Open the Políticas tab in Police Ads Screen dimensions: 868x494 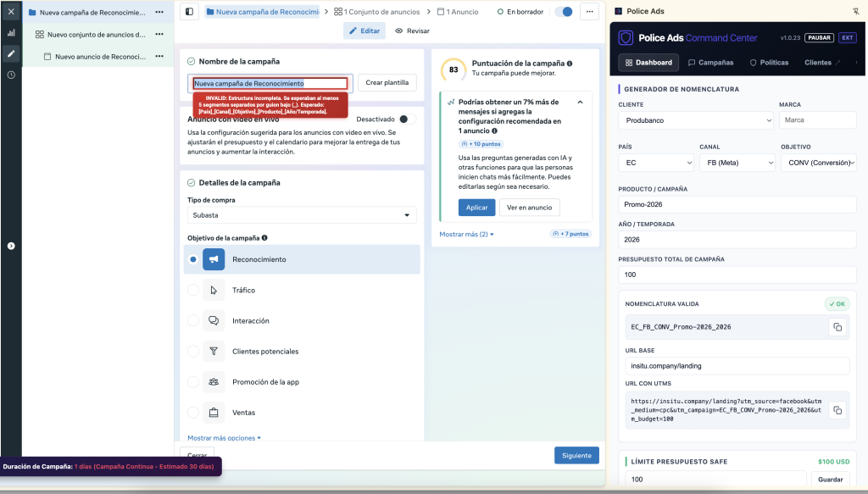pos(769,63)
